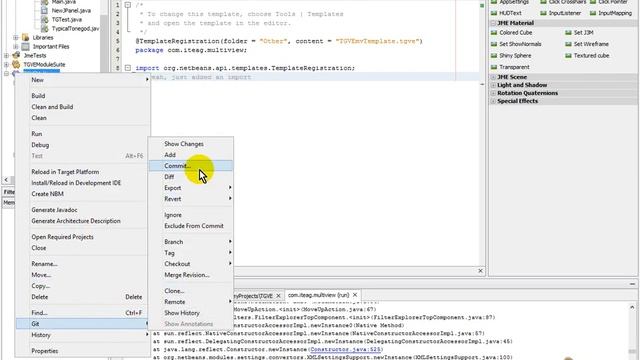Viewport: 640px width, 360px height.
Task: Click the TGTest.java file icon
Action: pos(44,20)
